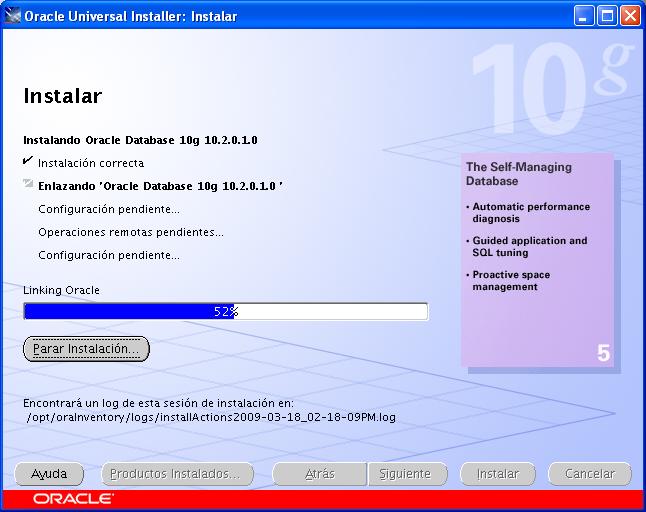Click the checkmark beside Instalación correcta
Image resolution: width=646 pixels, height=512 pixels.
click(28, 160)
